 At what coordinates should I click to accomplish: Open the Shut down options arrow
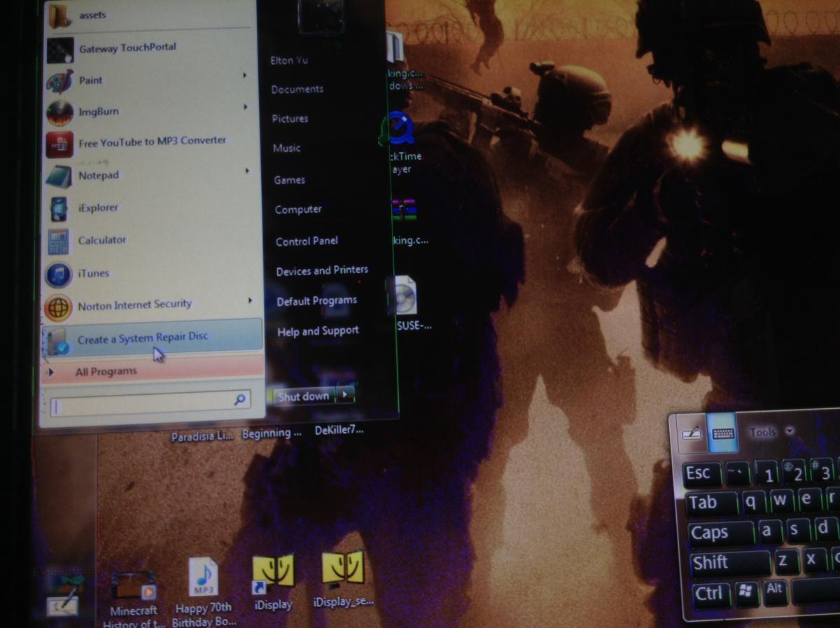(345, 396)
